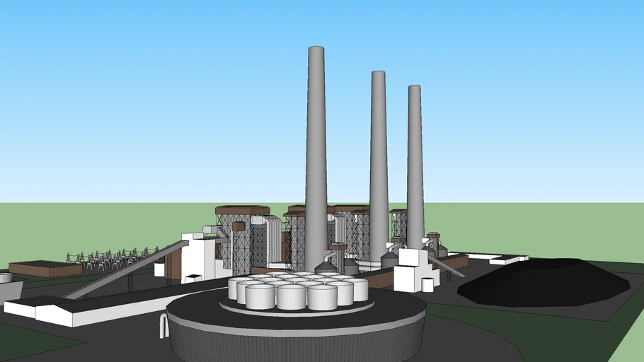Image resolution: width=644 pixels, height=362 pixels.
Task: Select the middle smokestack
Action: [x=379, y=166]
